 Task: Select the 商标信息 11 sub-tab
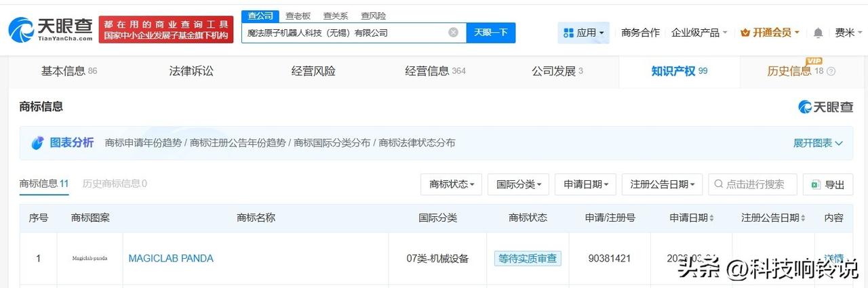(44, 184)
